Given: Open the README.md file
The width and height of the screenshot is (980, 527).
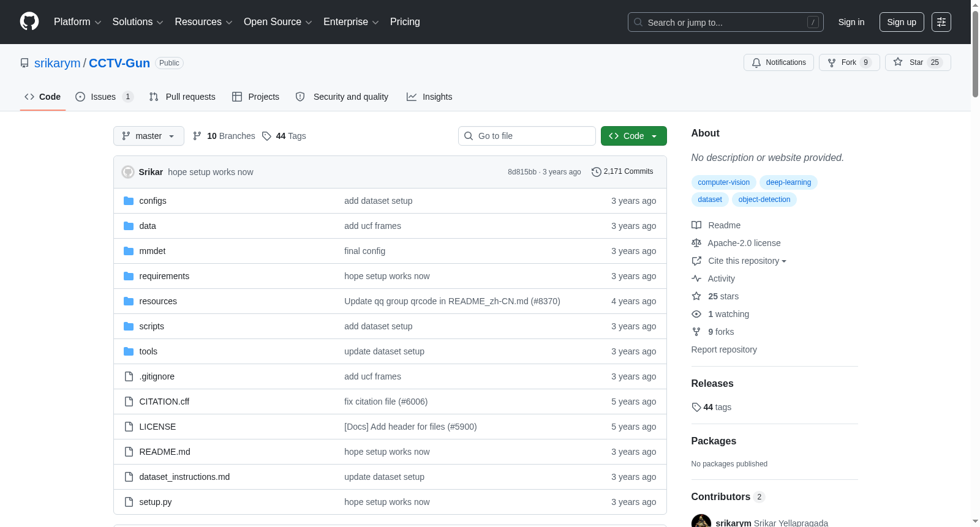Looking at the screenshot, I should pos(165,452).
